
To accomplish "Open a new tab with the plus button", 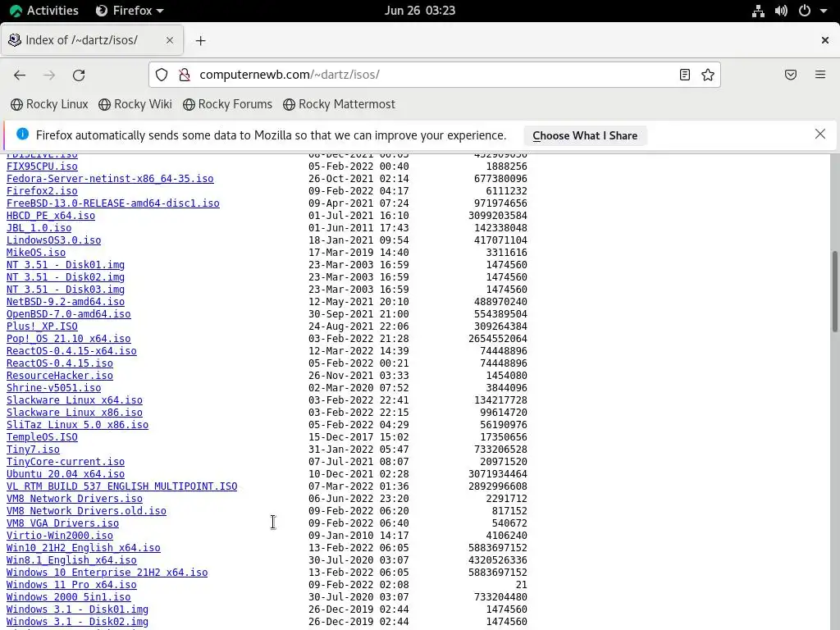I will 200,41.
